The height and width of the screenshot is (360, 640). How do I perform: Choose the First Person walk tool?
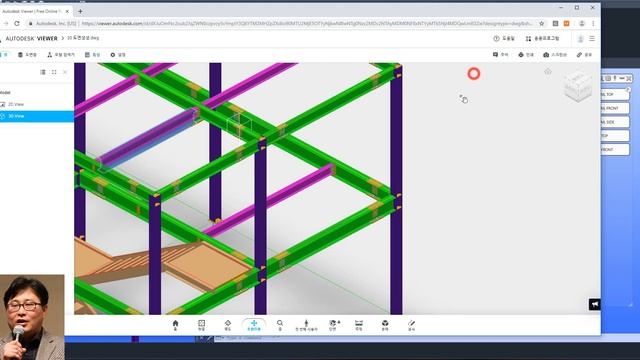pyautogui.click(x=306, y=325)
